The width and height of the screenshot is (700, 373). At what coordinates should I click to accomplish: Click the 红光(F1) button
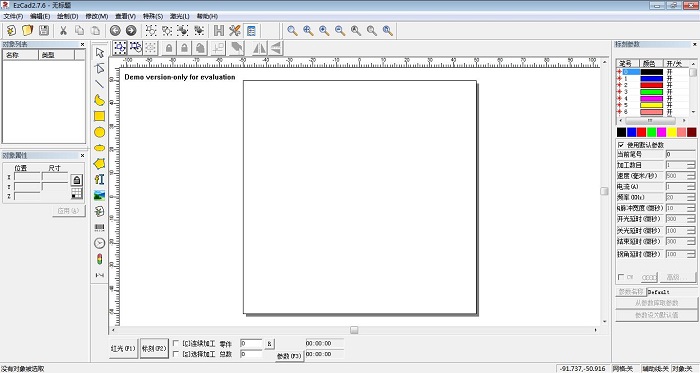123,348
